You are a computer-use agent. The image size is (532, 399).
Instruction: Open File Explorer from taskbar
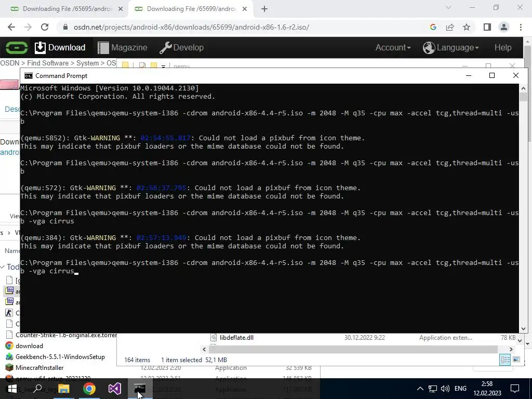coord(64,389)
